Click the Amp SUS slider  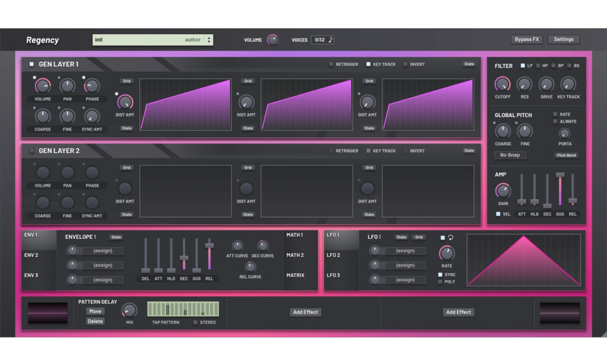560,190
